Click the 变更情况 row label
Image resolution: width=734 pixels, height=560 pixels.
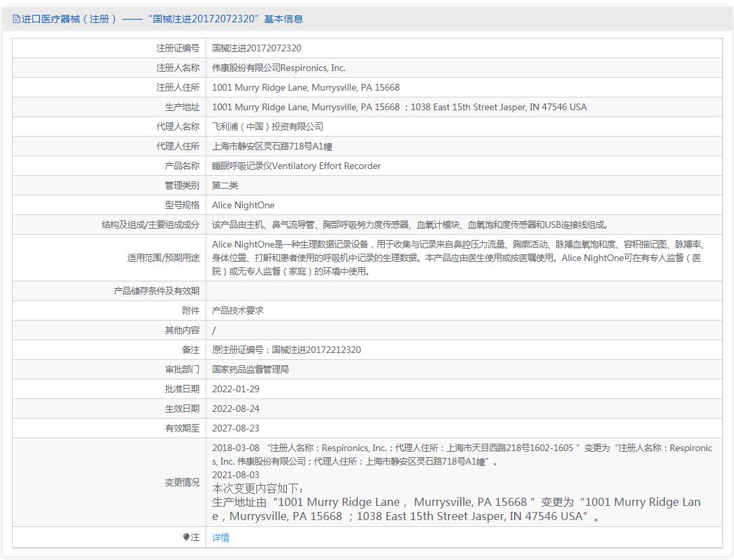click(182, 482)
